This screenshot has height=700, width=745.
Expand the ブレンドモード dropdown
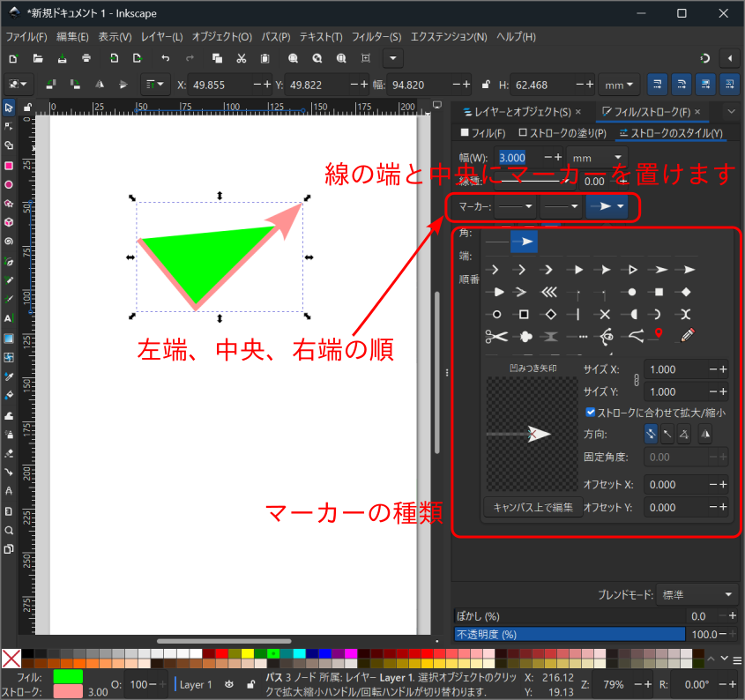coord(697,595)
